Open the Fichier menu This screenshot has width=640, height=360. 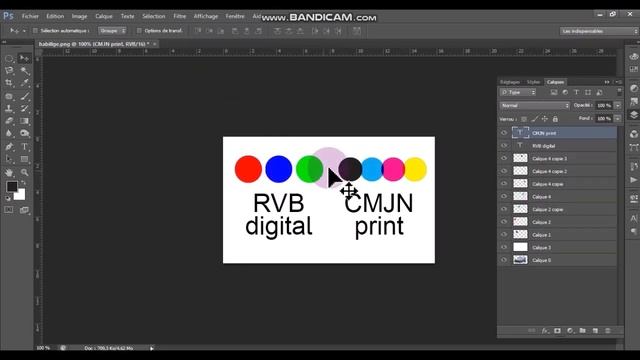coord(30,16)
